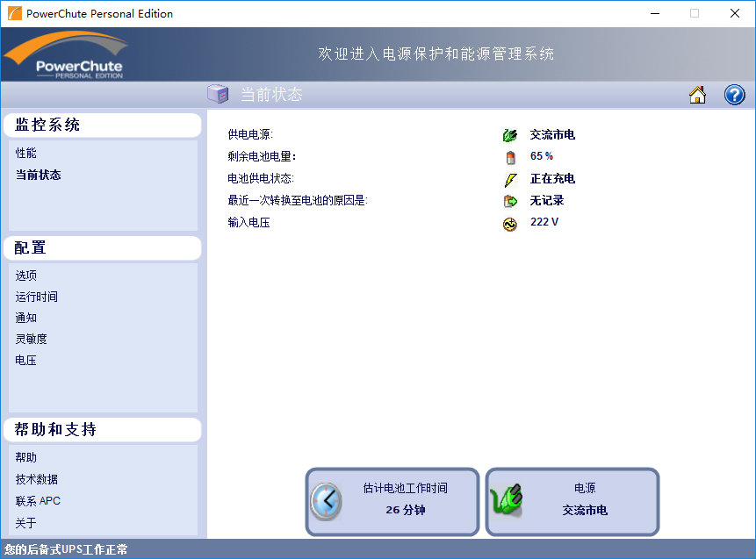Close the PowerChute Personal Edition window

click(734, 13)
